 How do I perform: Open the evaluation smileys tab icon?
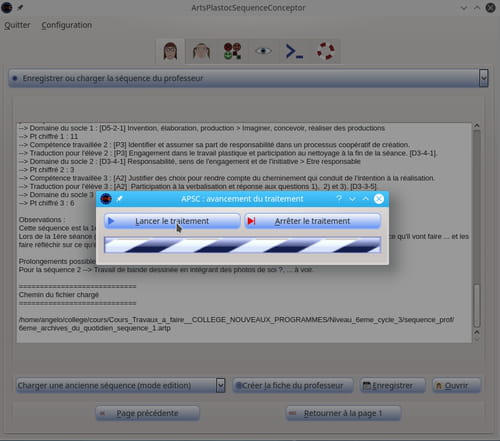[x=232, y=51]
